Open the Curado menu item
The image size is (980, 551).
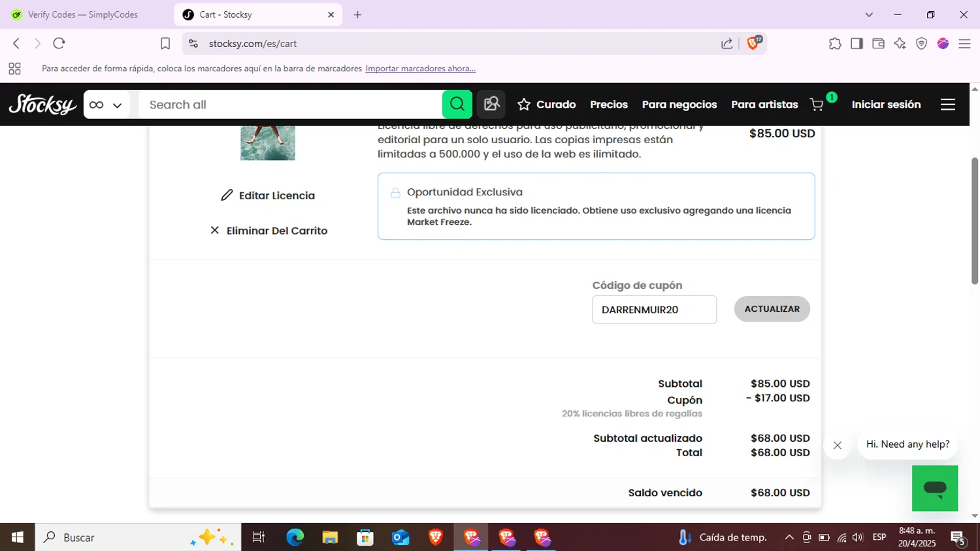click(x=547, y=105)
